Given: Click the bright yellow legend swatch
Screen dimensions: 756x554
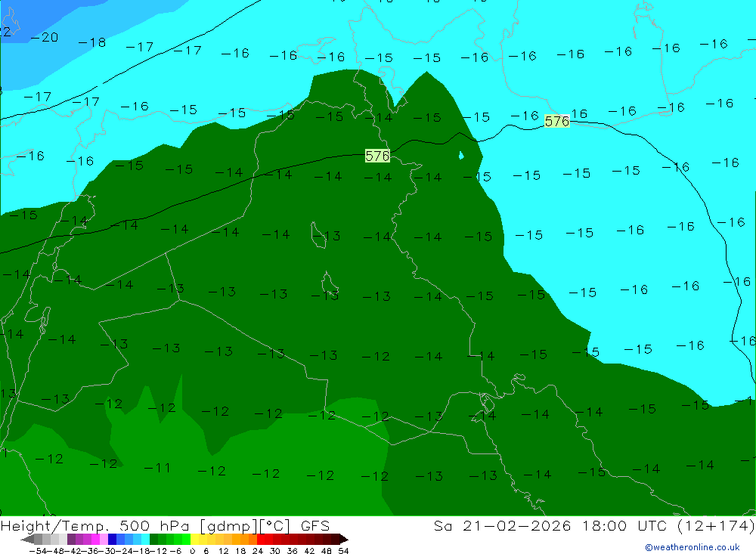Looking at the screenshot, I should click(195, 540).
